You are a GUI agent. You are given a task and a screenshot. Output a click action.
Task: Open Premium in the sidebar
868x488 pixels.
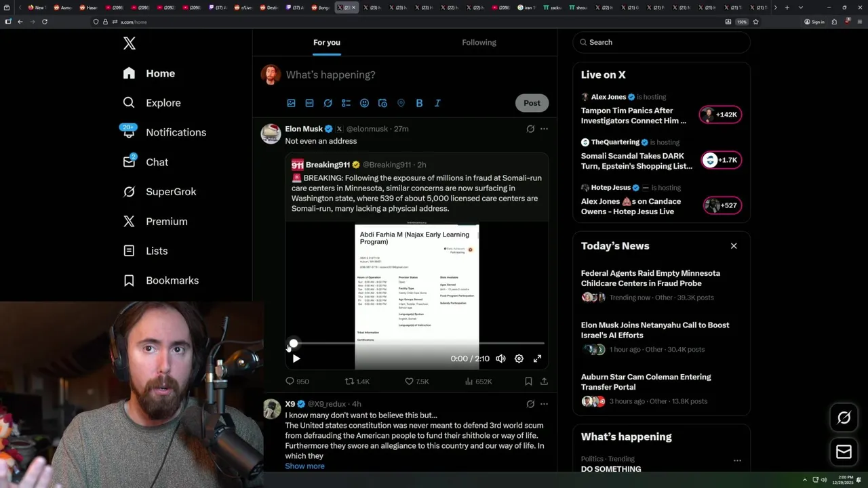155,222
